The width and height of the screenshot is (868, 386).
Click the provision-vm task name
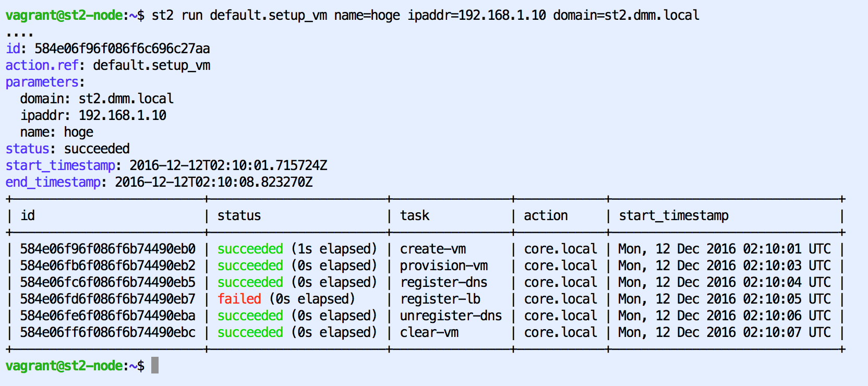[444, 266]
